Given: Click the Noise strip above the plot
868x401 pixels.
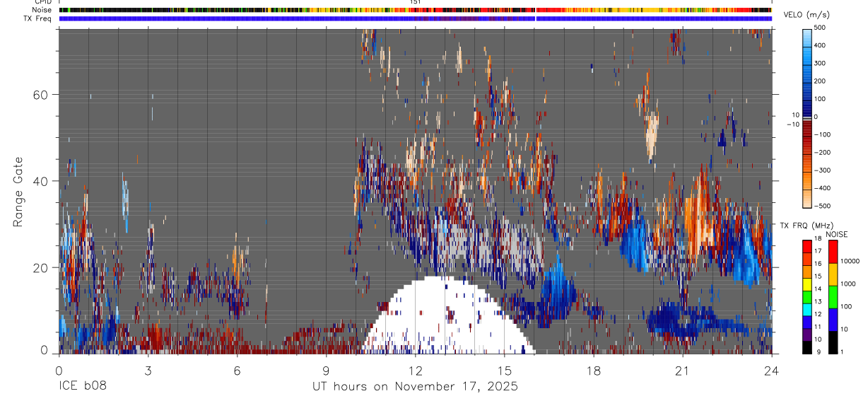Looking at the screenshot, I should click(x=415, y=11).
